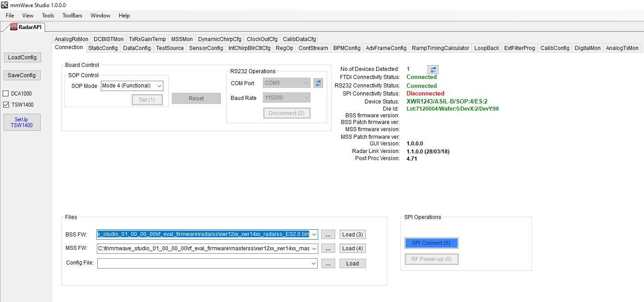644x302 pixels.
Task: Open the Help menu
Action: 124,16
